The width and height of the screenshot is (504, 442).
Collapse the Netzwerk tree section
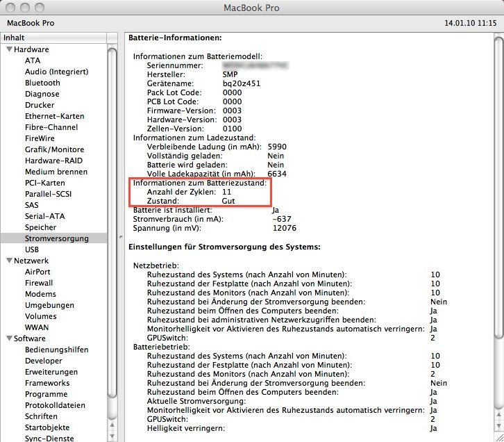9,261
